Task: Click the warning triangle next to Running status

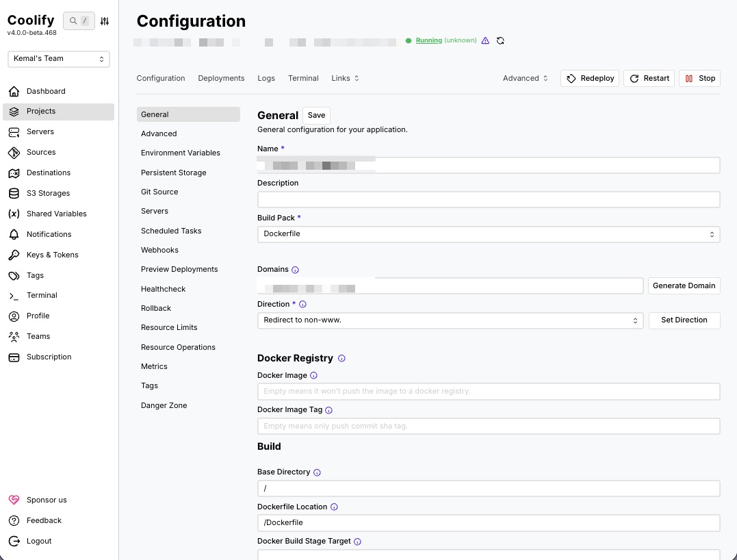Action: 486,40
